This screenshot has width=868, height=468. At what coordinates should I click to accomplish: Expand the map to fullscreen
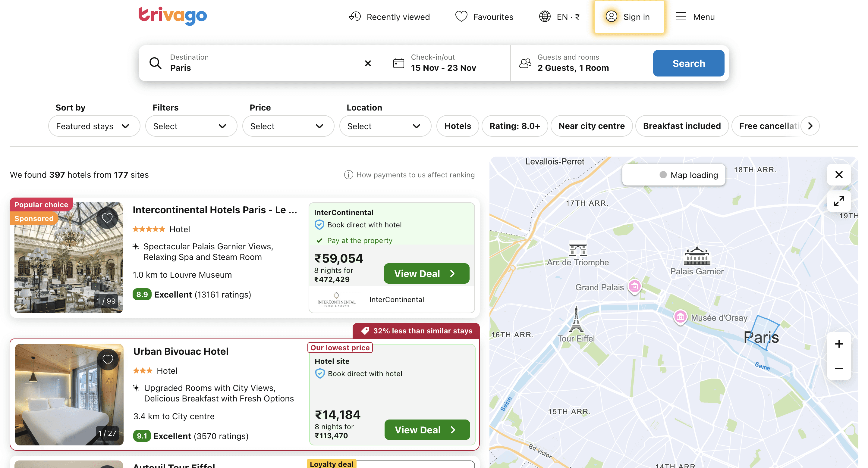839,201
